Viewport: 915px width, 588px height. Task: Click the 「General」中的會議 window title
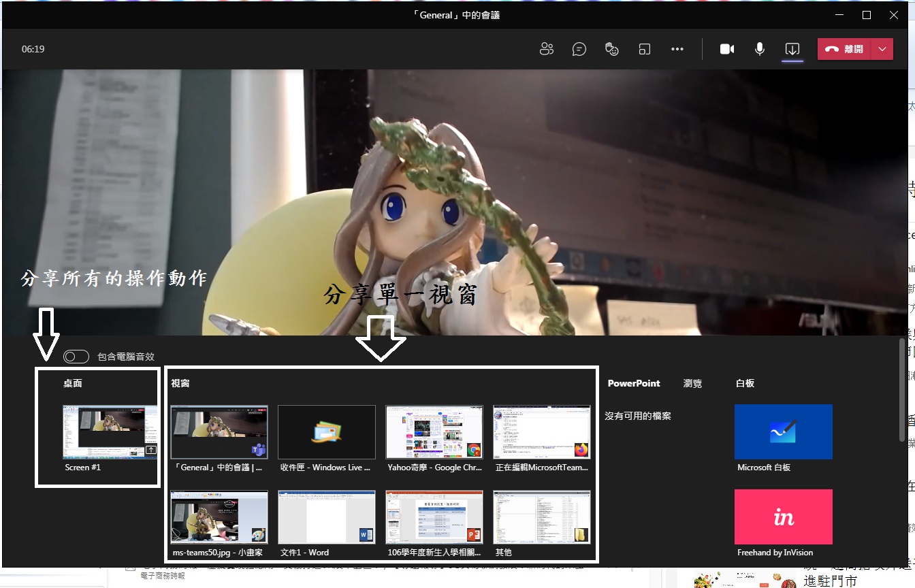coord(457,14)
